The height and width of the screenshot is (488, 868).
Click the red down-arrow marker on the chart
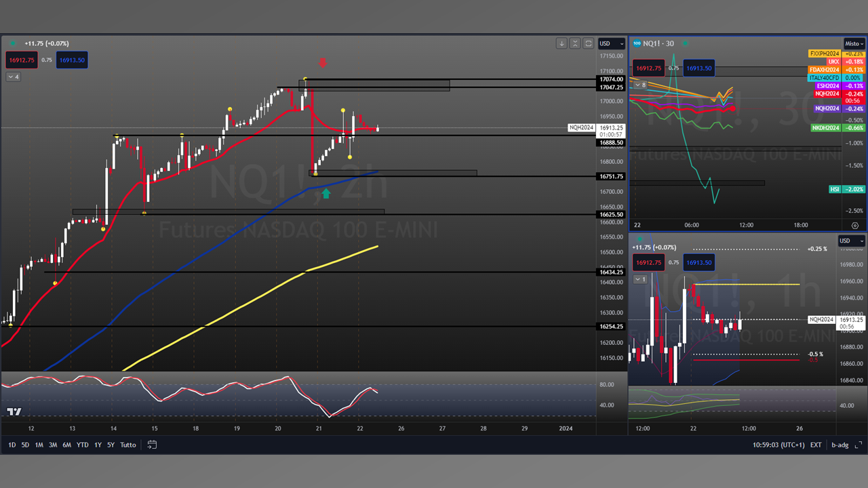click(323, 62)
